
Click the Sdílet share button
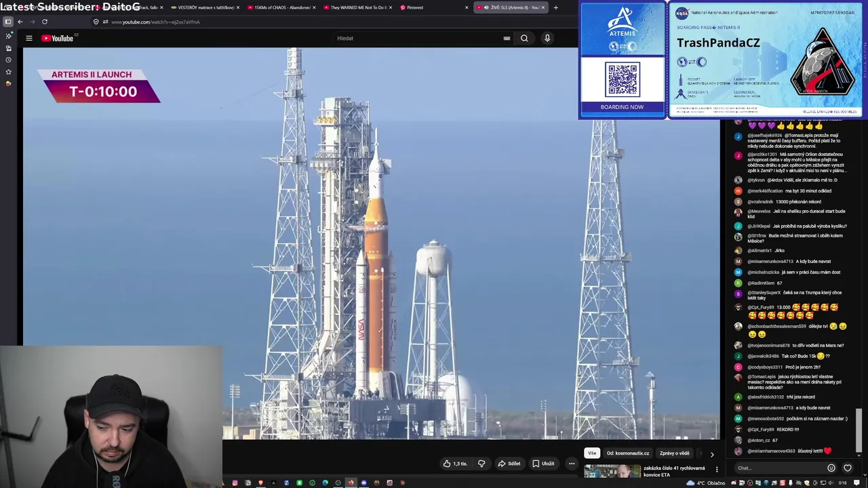[509, 464]
